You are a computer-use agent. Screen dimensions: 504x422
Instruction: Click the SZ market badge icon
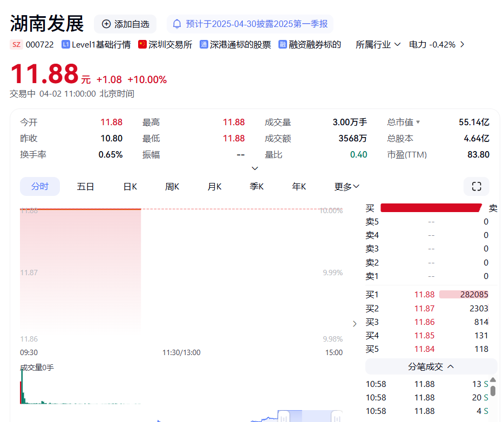(16, 45)
